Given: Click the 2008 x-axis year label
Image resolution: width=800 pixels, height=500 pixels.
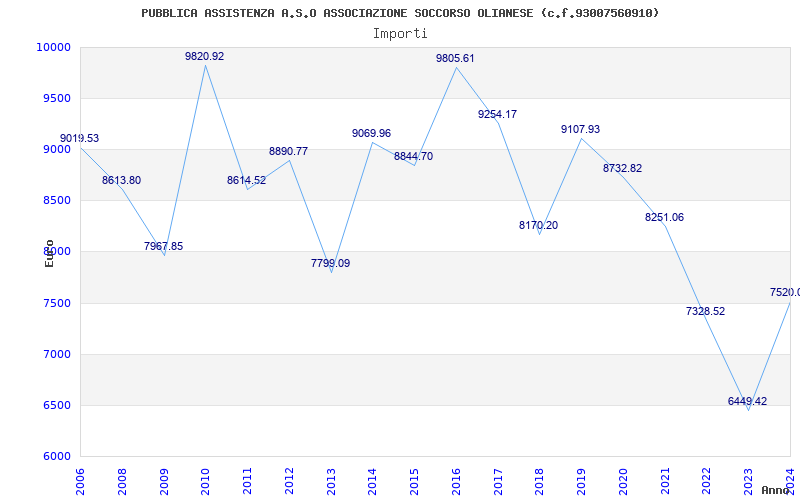Looking at the screenshot, I should tap(122, 482).
